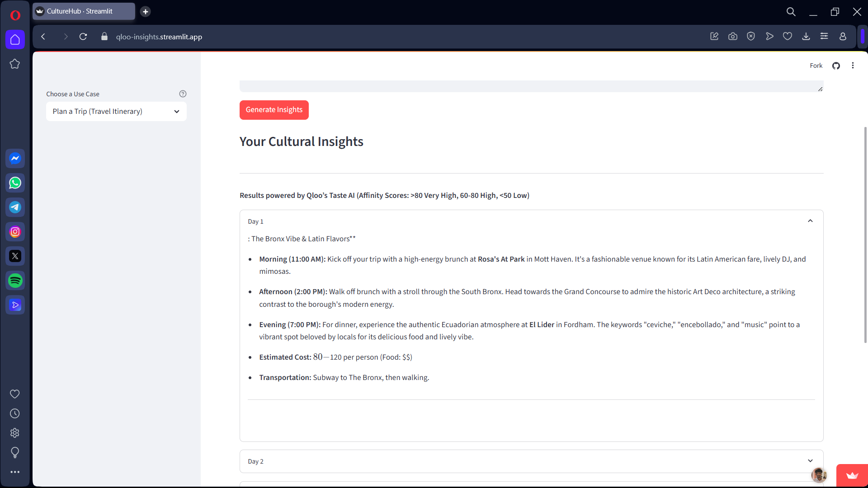The width and height of the screenshot is (868, 488).
Task: Take a snapshot with the camera icon
Action: point(732,37)
